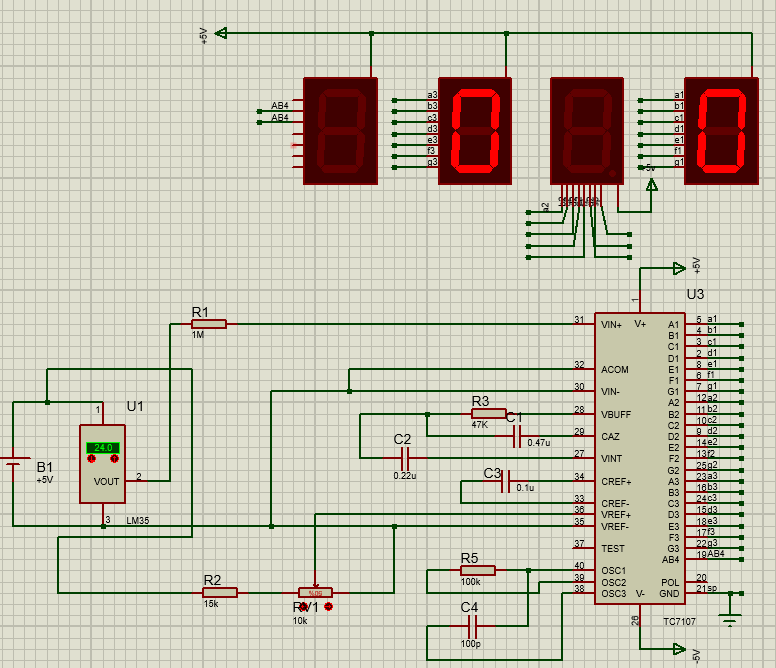Click the -5V power terminal below U3
The height and width of the screenshot is (668, 776).
pyautogui.click(x=679, y=649)
